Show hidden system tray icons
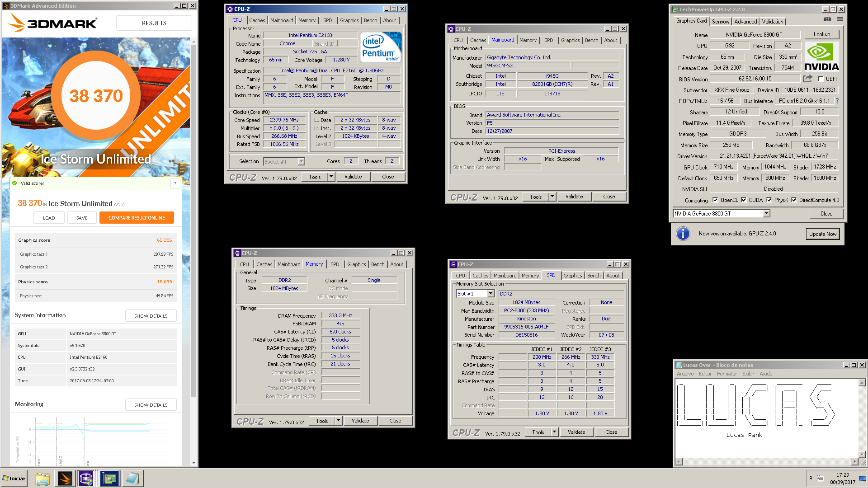 click(811, 478)
